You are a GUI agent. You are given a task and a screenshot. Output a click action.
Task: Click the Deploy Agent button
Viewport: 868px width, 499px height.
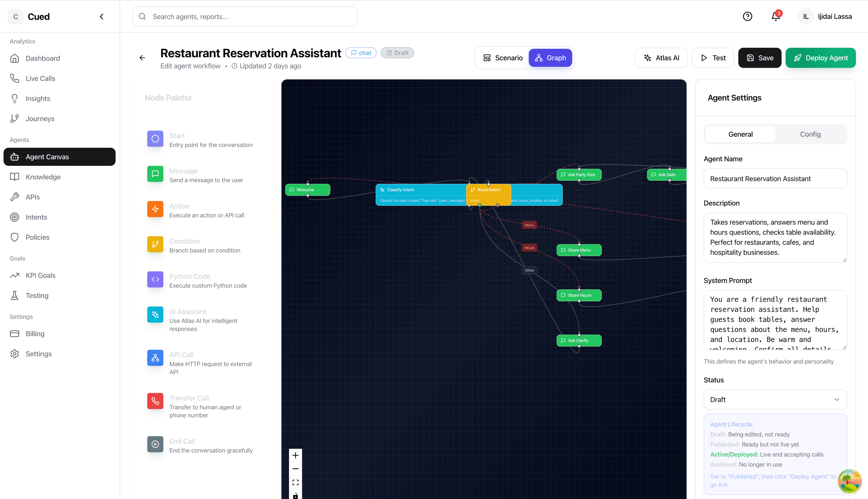click(820, 58)
